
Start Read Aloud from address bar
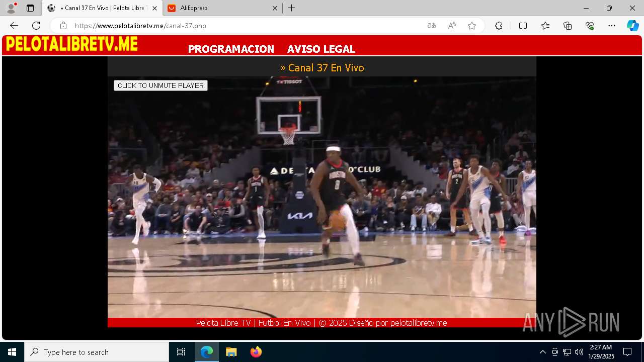tap(452, 26)
